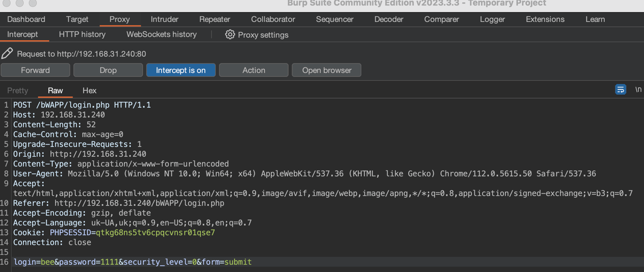The image size is (644, 272).
Task: Open the Logger tab
Action: tap(492, 19)
